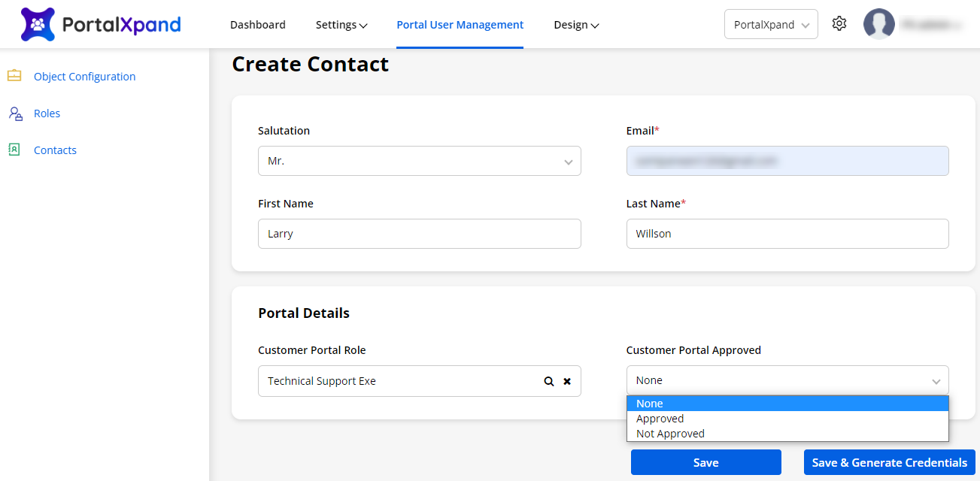Click the Roles user-lock icon

pos(15,113)
